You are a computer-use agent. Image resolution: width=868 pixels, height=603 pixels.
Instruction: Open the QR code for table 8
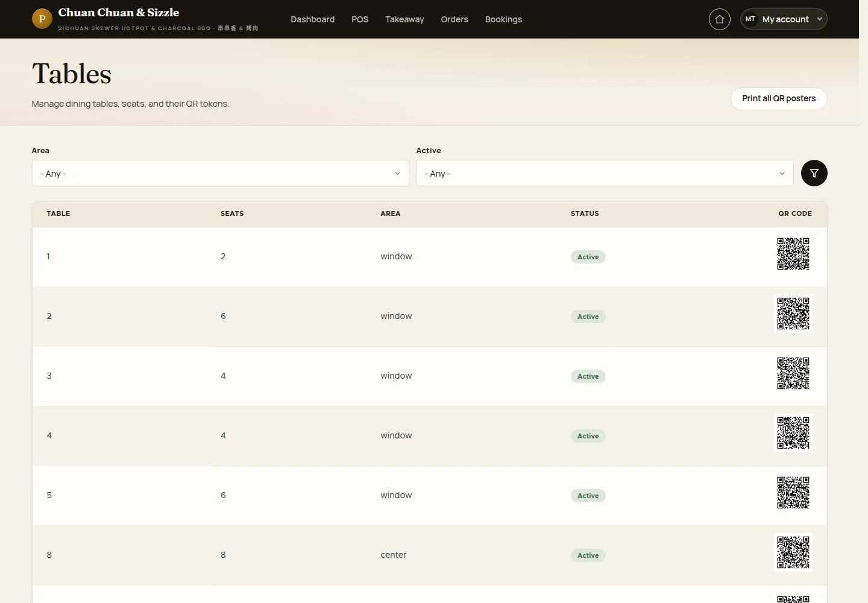[x=793, y=552]
